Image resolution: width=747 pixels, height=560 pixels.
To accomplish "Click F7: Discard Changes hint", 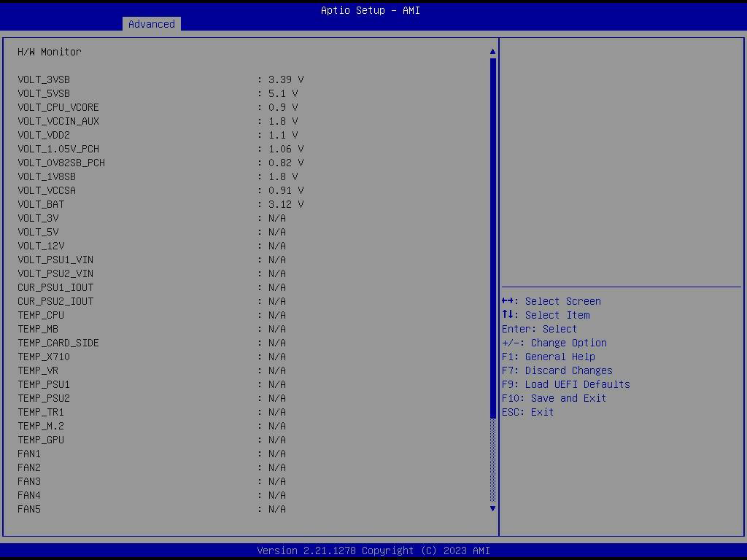I will (557, 370).
